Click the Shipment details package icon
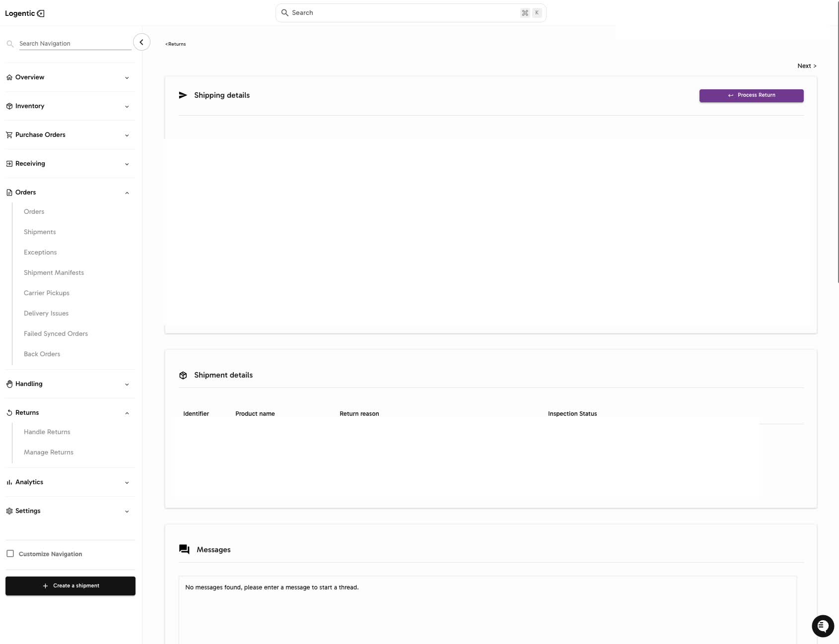Screen dimensions: 839x644 tap(183, 376)
